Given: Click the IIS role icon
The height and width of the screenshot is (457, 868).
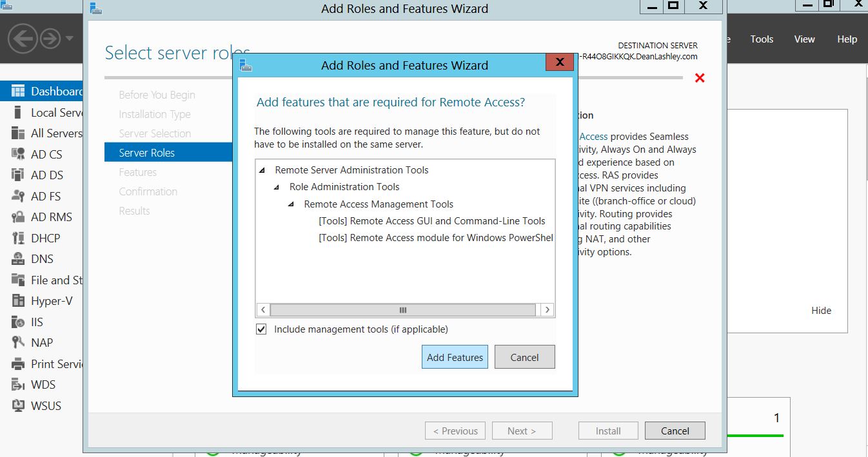Looking at the screenshot, I should (x=18, y=322).
